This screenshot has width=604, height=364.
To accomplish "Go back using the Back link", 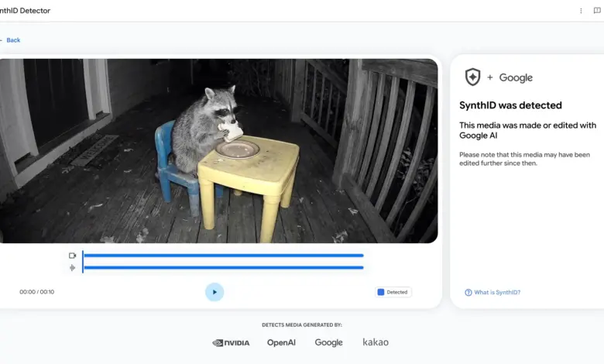I will 13,40.
